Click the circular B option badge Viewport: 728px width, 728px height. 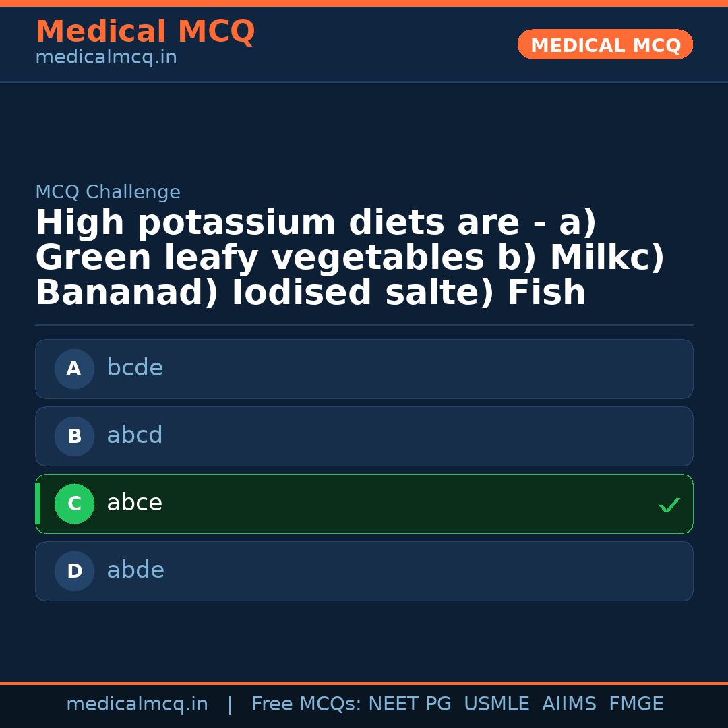pyautogui.click(x=74, y=436)
